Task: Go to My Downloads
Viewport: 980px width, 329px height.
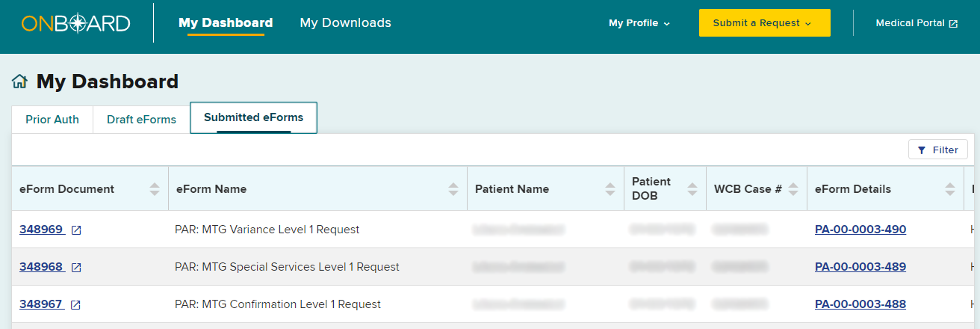Action: pos(345,23)
